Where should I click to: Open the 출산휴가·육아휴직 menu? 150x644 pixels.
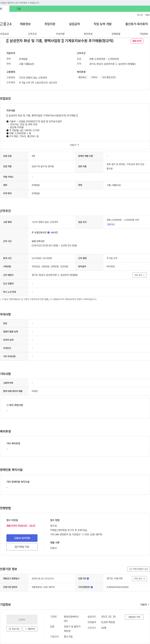[x=136, y=24]
